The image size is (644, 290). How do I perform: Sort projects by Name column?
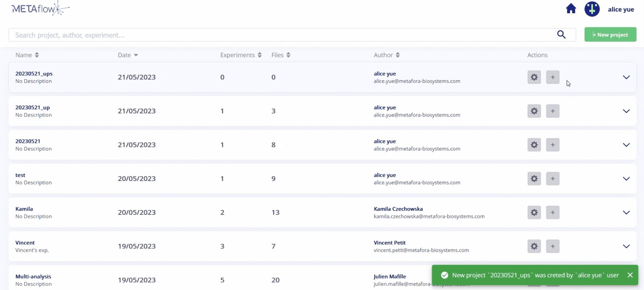(x=27, y=55)
